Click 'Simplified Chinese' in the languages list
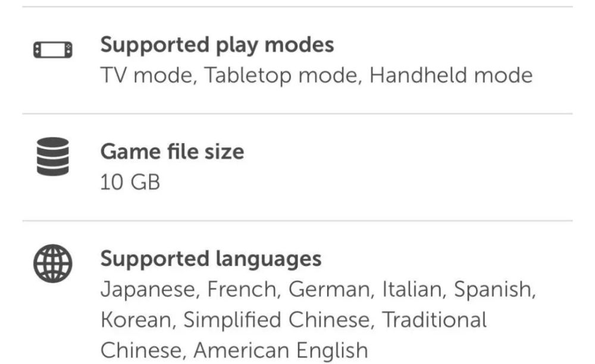The image size is (595, 364). (276, 320)
